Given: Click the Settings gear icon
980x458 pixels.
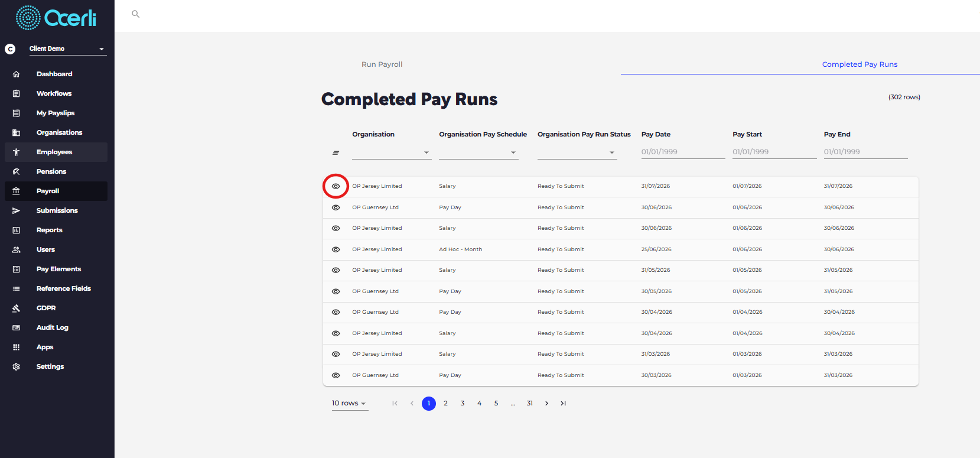Looking at the screenshot, I should (16, 366).
